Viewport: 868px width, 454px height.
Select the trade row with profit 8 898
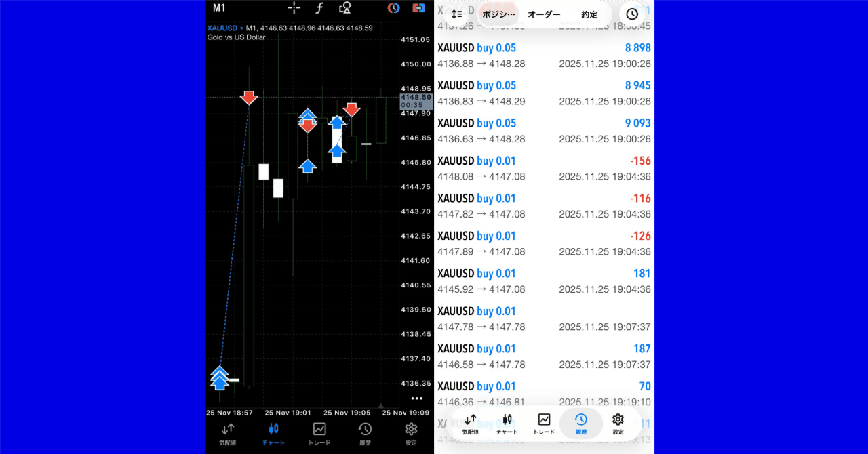coord(544,56)
